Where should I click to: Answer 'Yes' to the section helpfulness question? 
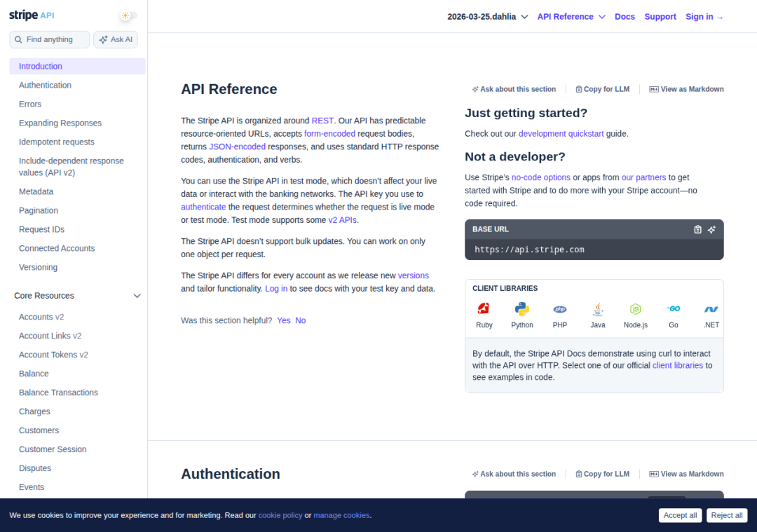click(283, 320)
